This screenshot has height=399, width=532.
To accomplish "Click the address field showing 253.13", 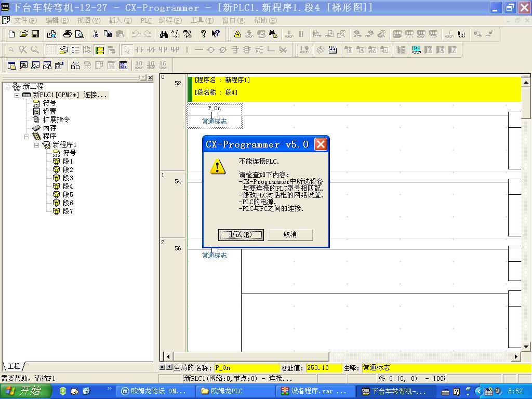I will [x=324, y=368].
